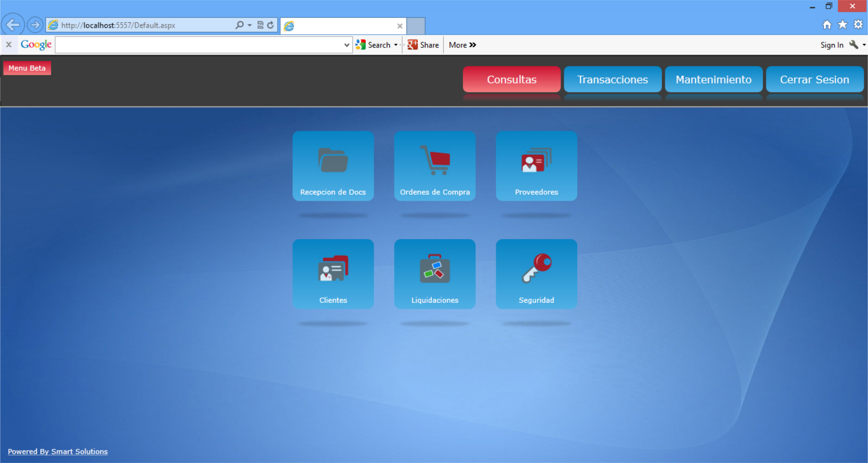The image size is (868, 463).
Task: Open the Seguridad key tile
Action: pyautogui.click(x=537, y=274)
